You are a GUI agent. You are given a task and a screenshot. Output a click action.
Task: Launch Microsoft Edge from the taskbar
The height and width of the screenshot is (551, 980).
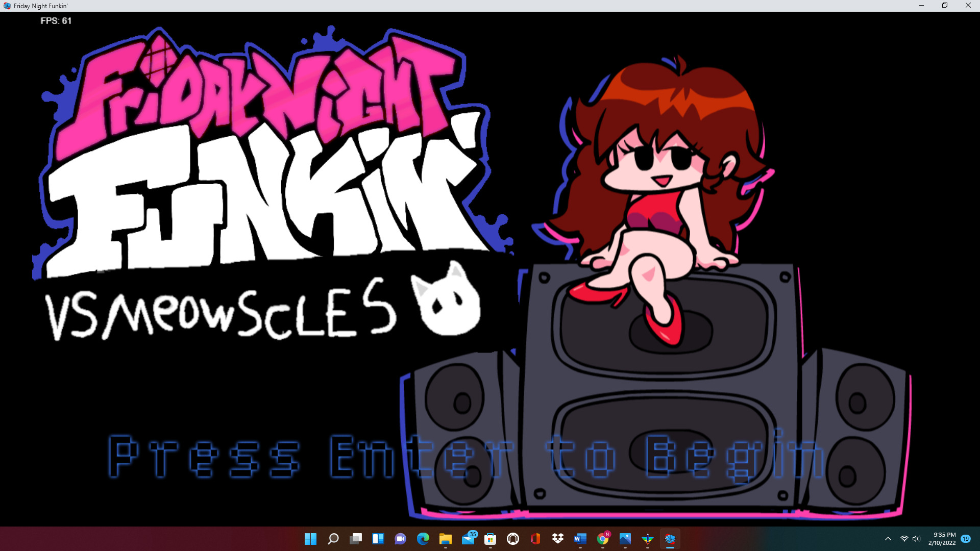[423, 539]
